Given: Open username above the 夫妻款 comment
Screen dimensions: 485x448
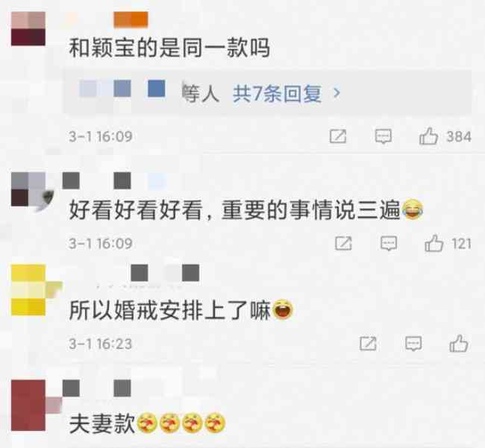Looking at the screenshot, I should coord(97,388).
